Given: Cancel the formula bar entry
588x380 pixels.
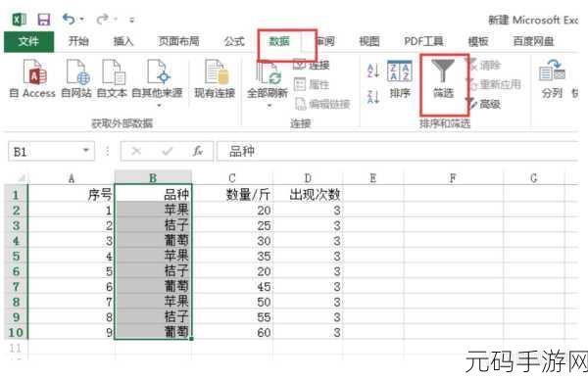Looking at the screenshot, I should (136, 151).
